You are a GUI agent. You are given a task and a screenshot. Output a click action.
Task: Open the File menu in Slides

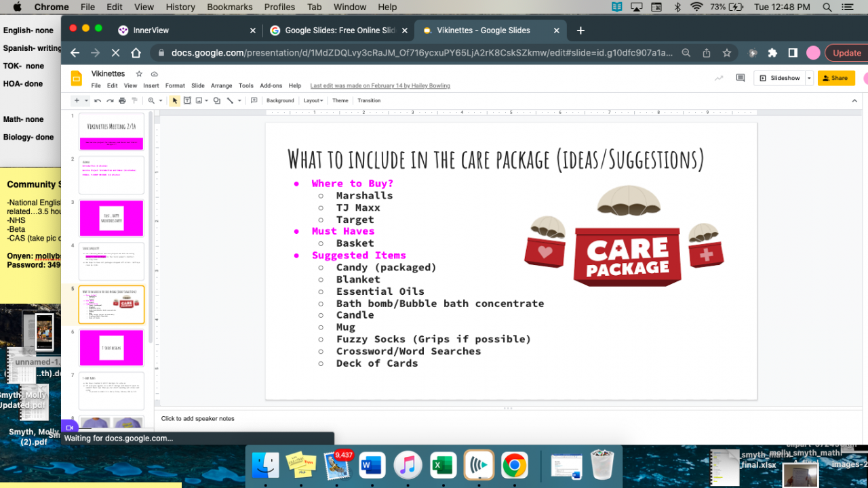(96, 86)
